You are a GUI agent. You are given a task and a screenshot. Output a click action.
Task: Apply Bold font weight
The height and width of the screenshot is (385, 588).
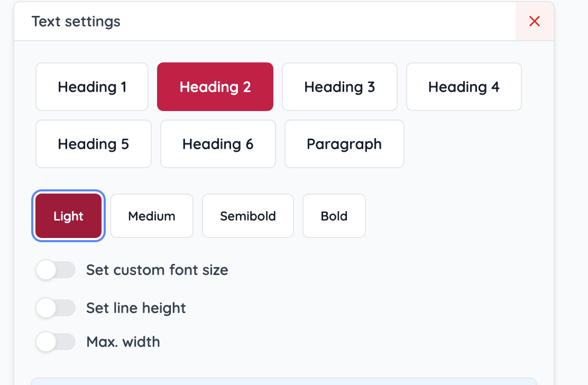pos(334,216)
